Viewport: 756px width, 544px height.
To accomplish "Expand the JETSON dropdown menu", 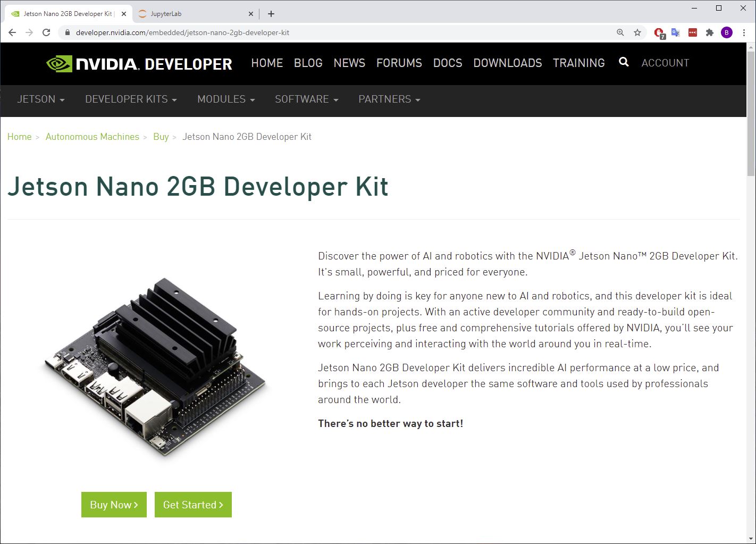I will tap(40, 99).
